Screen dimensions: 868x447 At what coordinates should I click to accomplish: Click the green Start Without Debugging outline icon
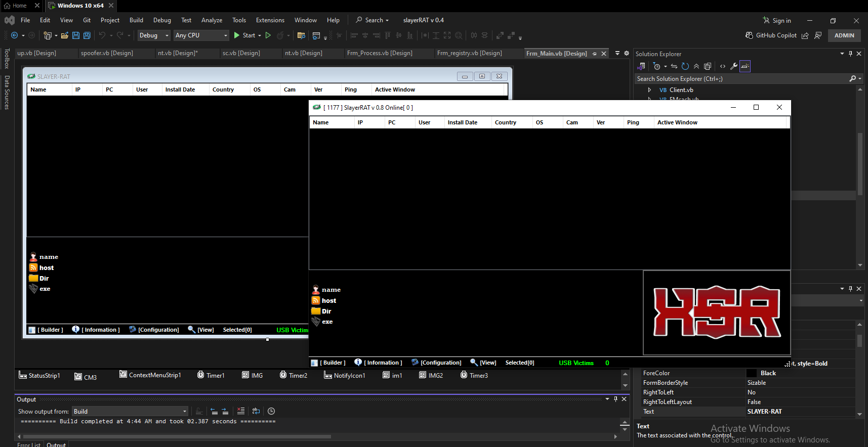point(268,35)
